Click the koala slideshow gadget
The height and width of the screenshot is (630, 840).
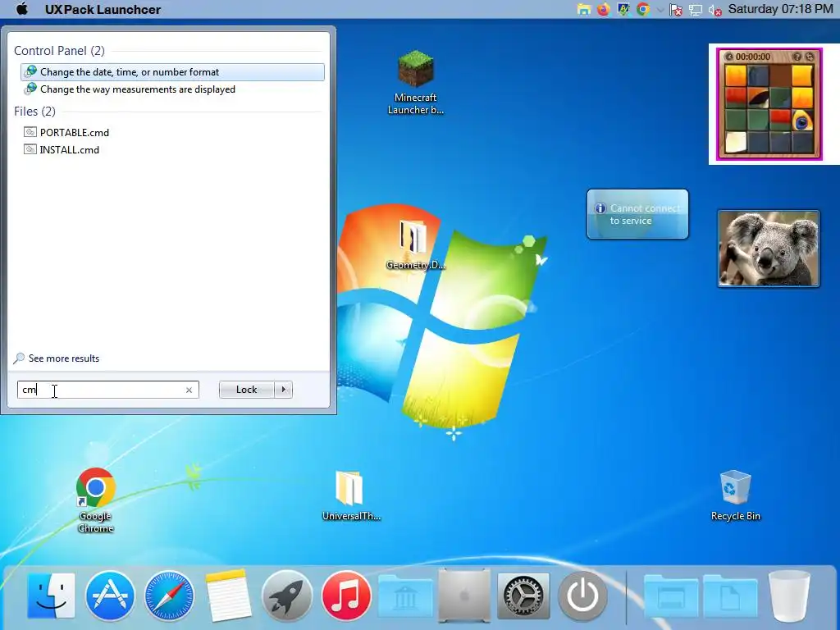(769, 249)
